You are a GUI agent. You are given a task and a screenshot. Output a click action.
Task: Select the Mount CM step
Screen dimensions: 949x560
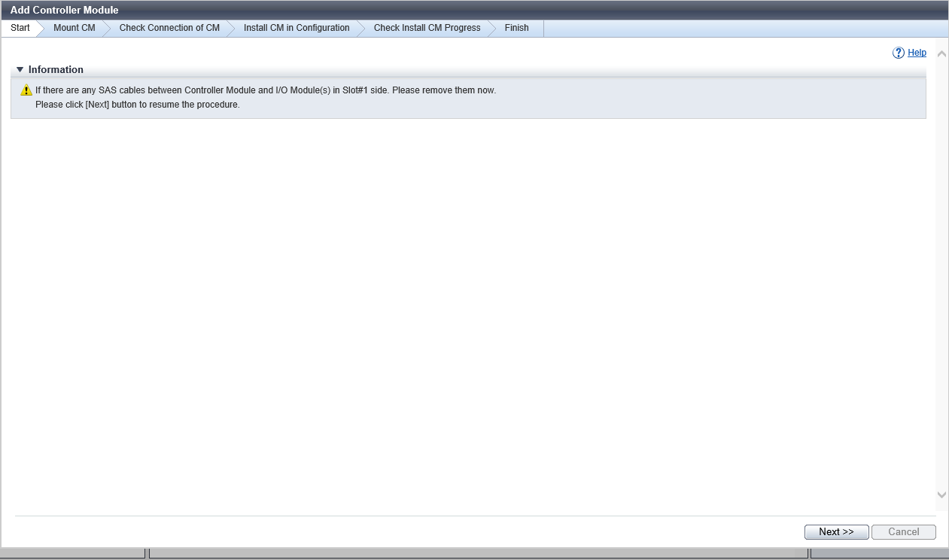(74, 28)
